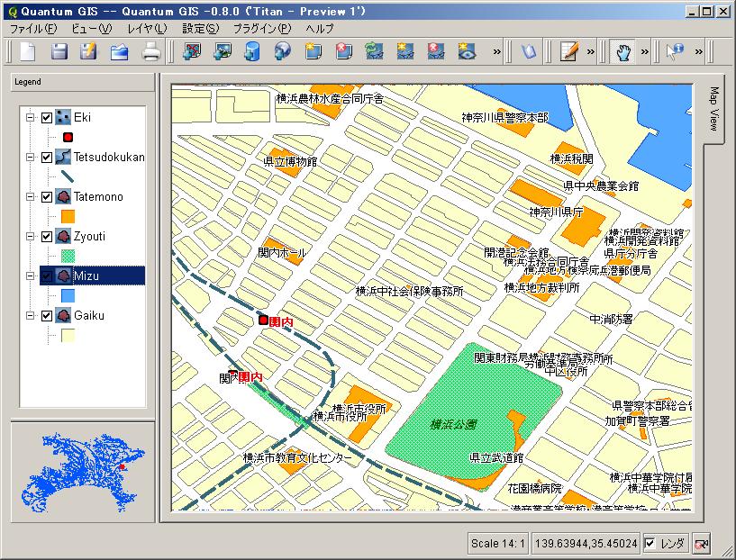Image resolution: width=736 pixels, height=560 pixels.
Task: Click the orange Tatemono symbol swatch
Action: pyautogui.click(x=68, y=216)
